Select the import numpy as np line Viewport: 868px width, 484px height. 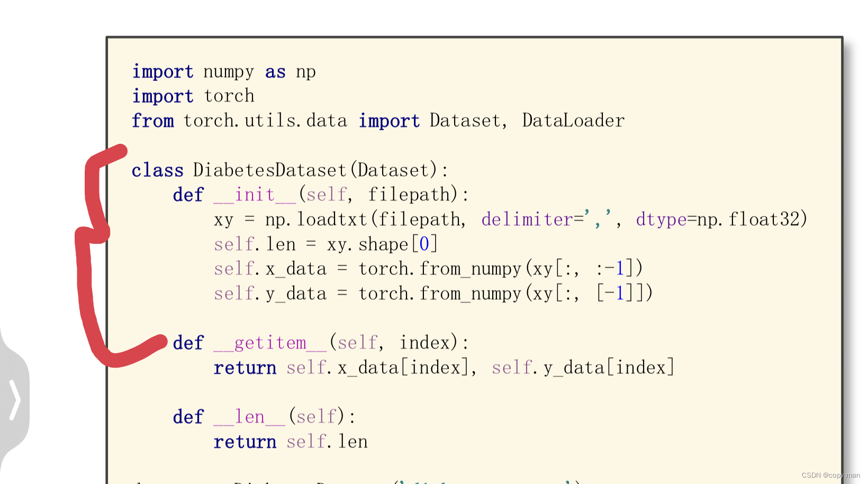pos(222,71)
